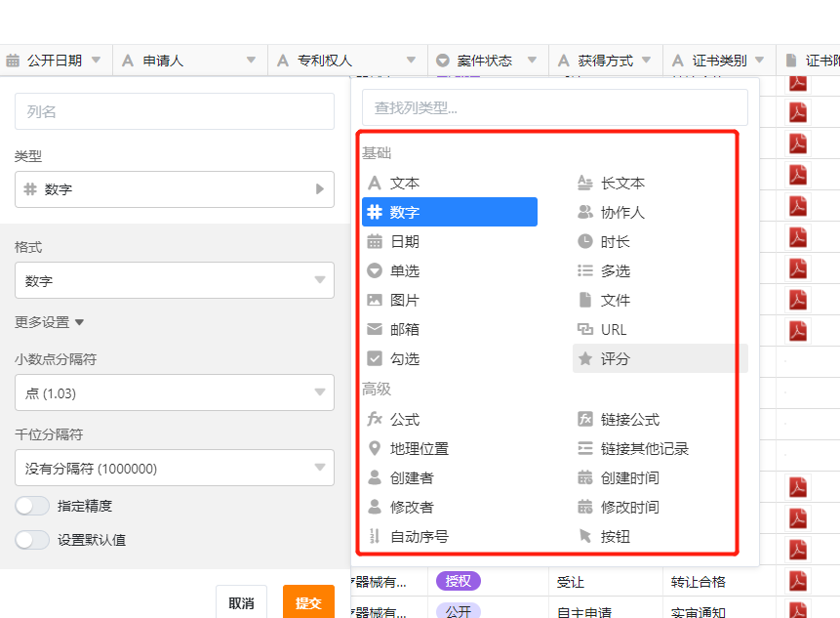This screenshot has height=618, width=840.
Task: Select 链接其他记录 from the type list
Action: pyautogui.click(x=644, y=449)
